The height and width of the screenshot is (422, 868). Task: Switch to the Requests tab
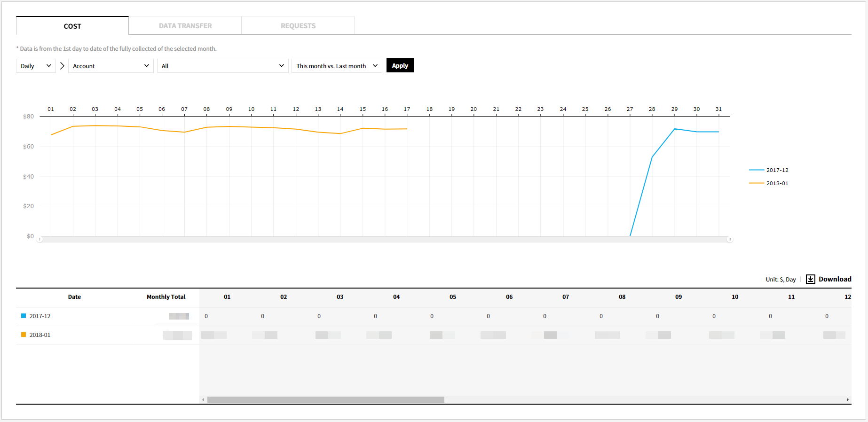(298, 26)
